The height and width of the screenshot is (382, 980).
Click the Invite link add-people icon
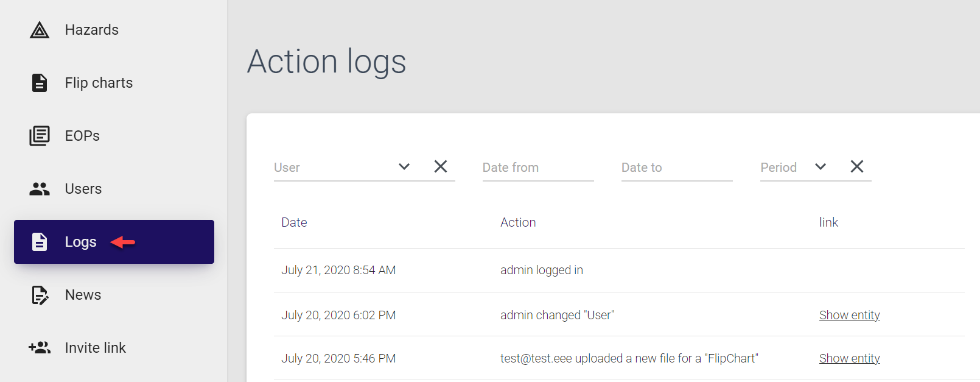(40, 348)
